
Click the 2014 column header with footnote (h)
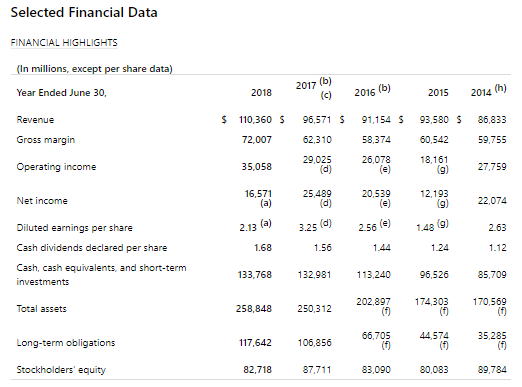pyautogui.click(x=488, y=90)
